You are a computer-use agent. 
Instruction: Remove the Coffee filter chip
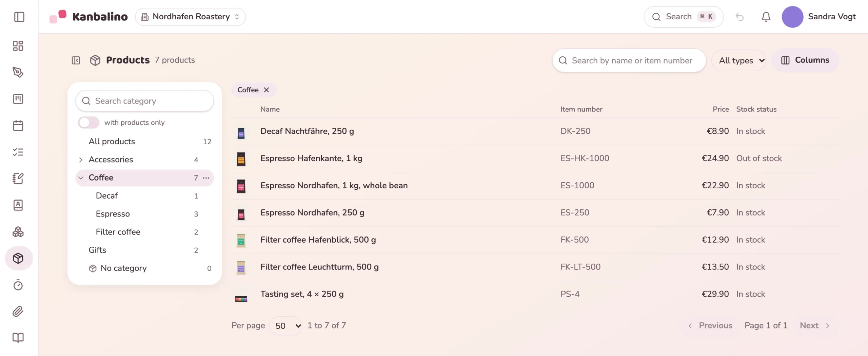coord(267,90)
